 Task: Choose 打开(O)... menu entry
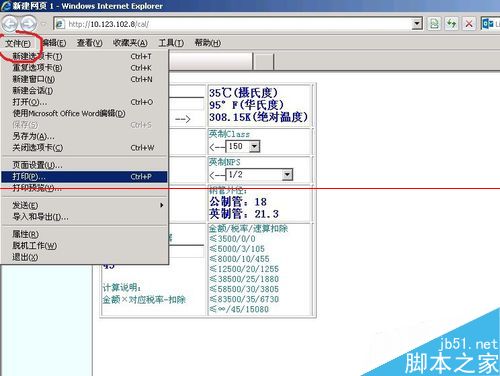pyautogui.click(x=84, y=102)
